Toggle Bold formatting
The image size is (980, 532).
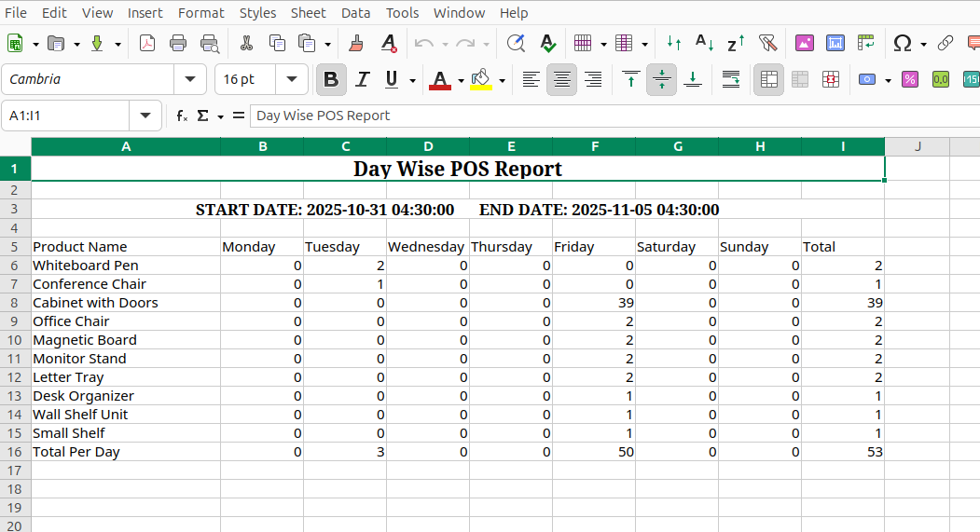[x=331, y=79]
